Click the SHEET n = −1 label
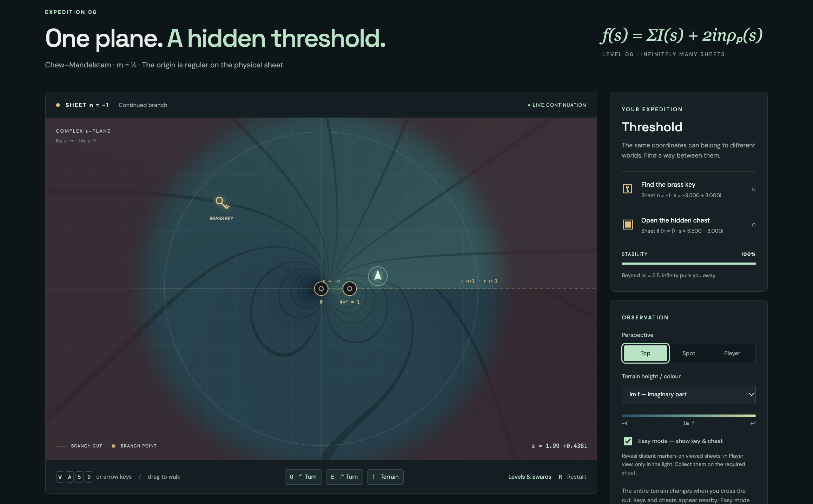The width and height of the screenshot is (813, 504). point(87,105)
